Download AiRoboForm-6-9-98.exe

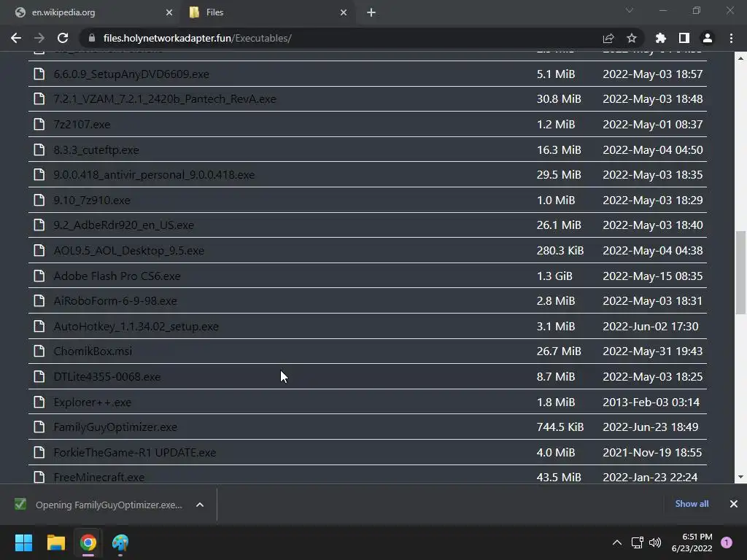tap(115, 301)
